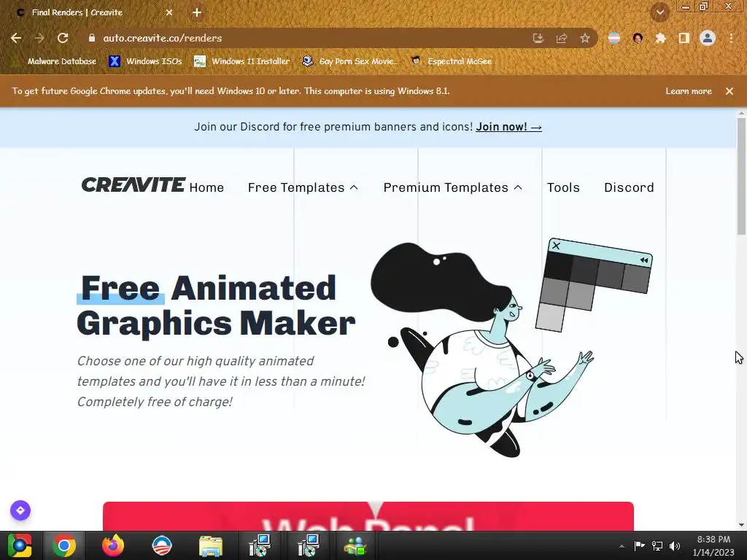Open the Obama logo taskbar app

coord(161,545)
